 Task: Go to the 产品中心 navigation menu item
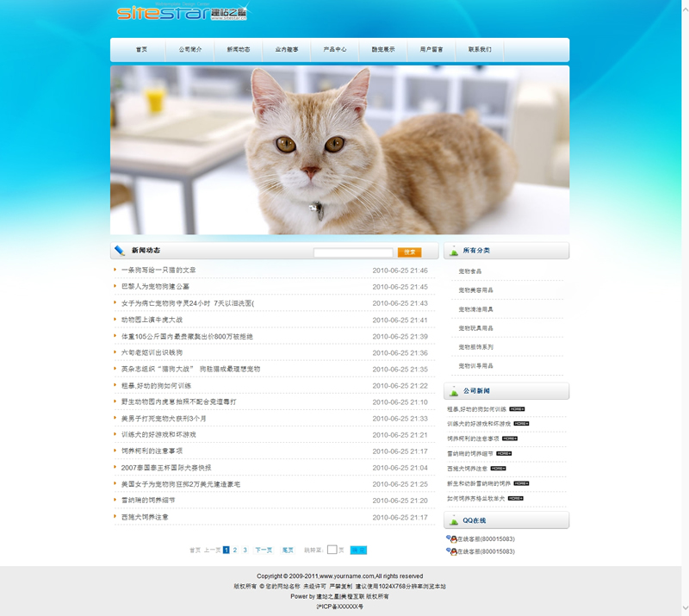coord(335,50)
